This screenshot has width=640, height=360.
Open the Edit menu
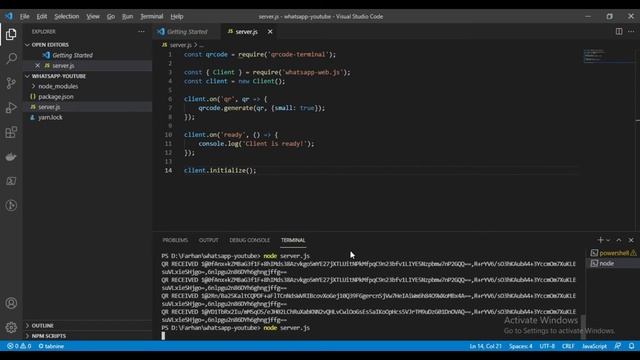tap(42, 16)
